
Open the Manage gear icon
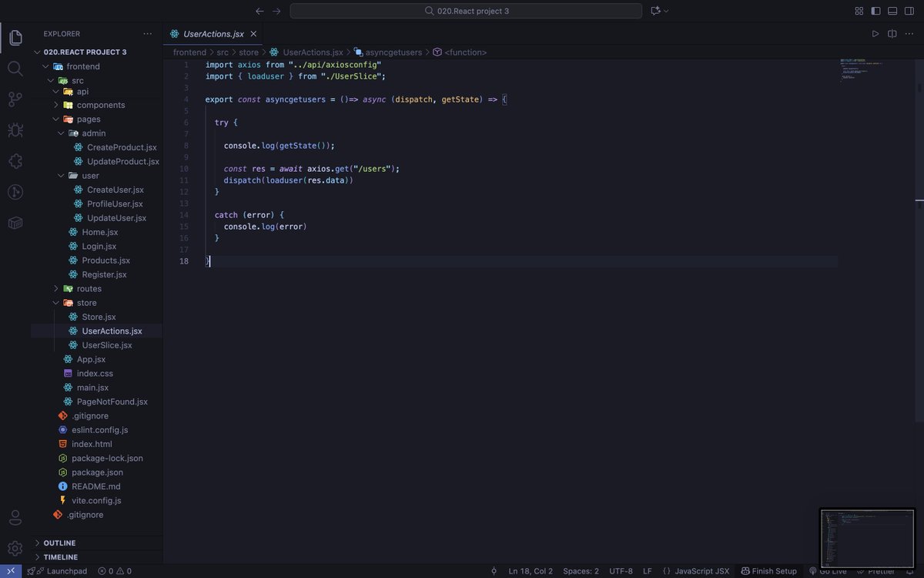pos(15,547)
